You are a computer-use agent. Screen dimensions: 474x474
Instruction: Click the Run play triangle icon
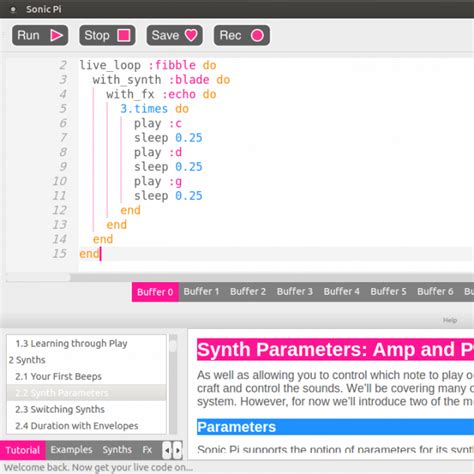pos(56,35)
